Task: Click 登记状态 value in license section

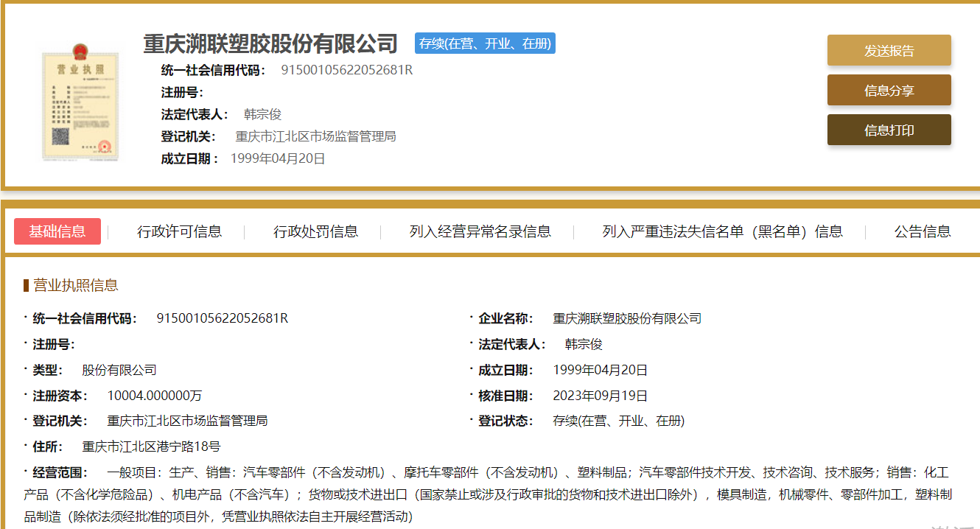Action: point(619,421)
